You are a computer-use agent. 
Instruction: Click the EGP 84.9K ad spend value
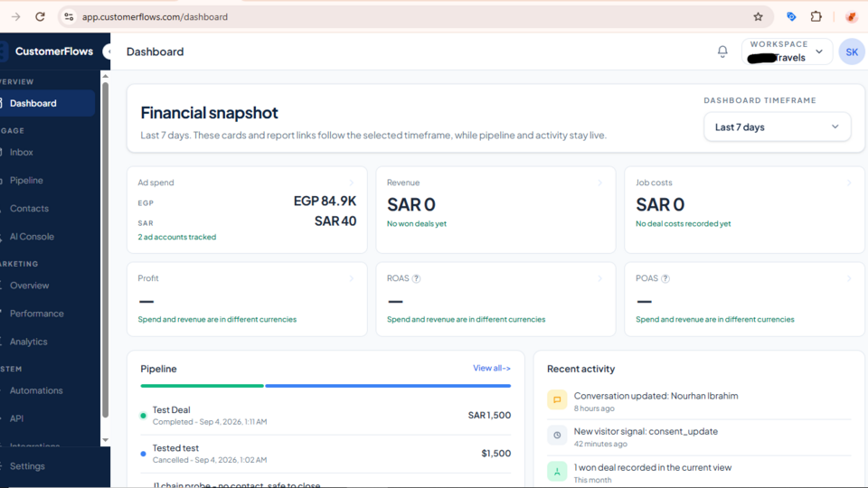[325, 201]
